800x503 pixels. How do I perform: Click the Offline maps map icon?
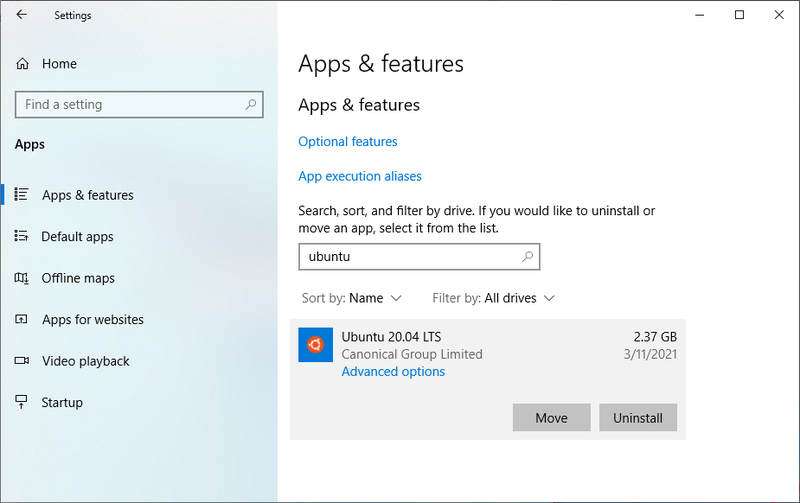tap(21, 278)
